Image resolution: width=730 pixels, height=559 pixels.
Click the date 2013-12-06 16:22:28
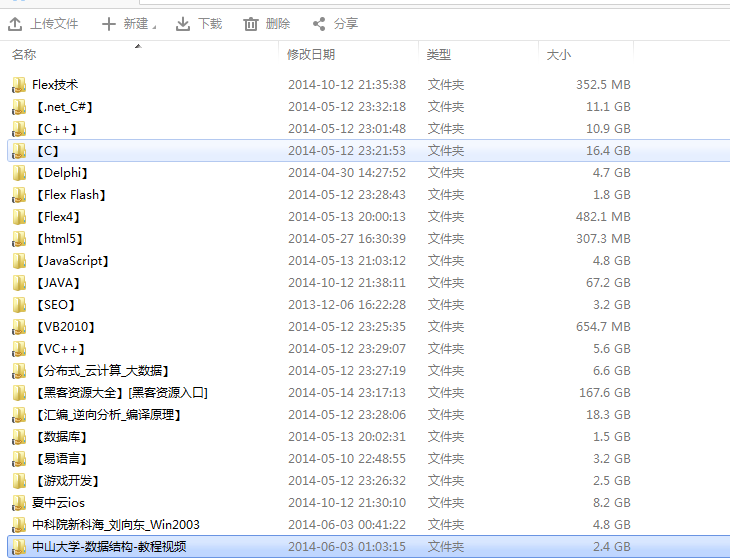pyautogui.click(x=347, y=305)
